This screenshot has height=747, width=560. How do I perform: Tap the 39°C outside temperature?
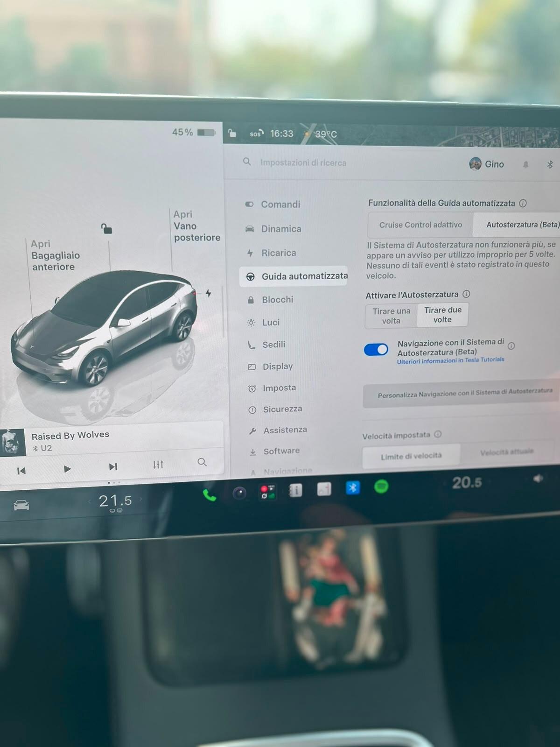(x=325, y=134)
